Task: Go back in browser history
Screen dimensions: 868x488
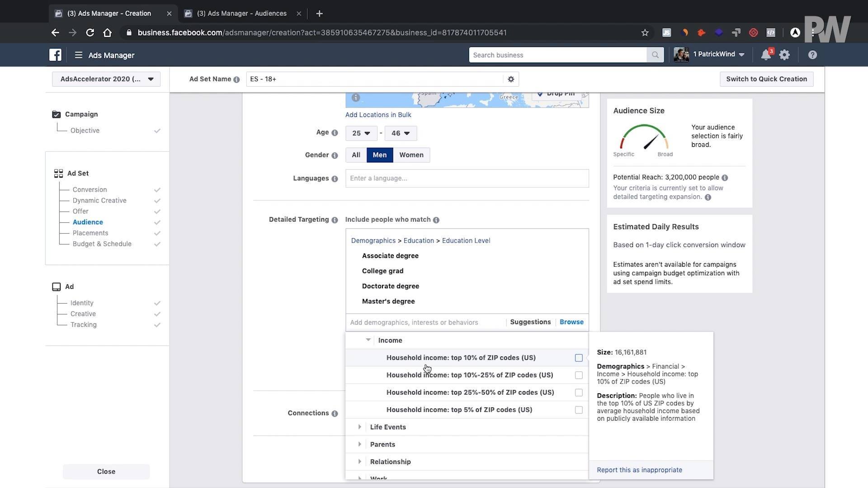Action: 55,33
